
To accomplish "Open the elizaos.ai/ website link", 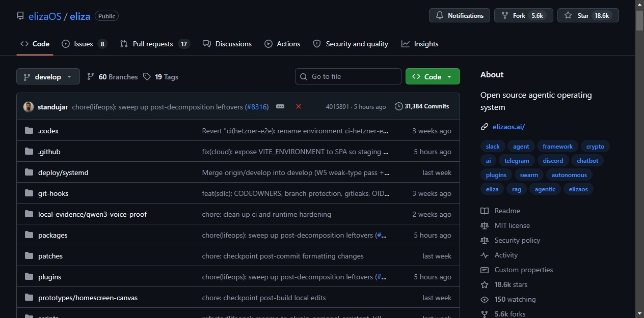I will tap(508, 127).
